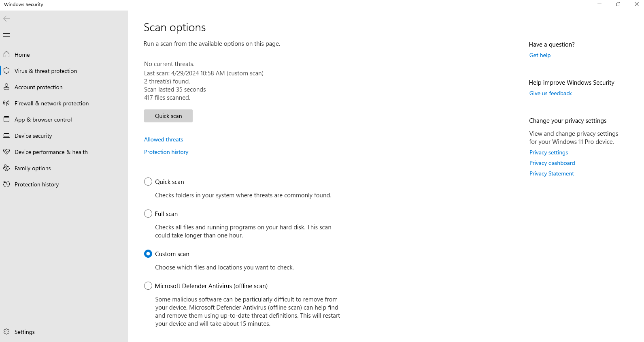Select the Microsoft Defender offline scan option
This screenshot has width=644, height=342.
point(148,286)
